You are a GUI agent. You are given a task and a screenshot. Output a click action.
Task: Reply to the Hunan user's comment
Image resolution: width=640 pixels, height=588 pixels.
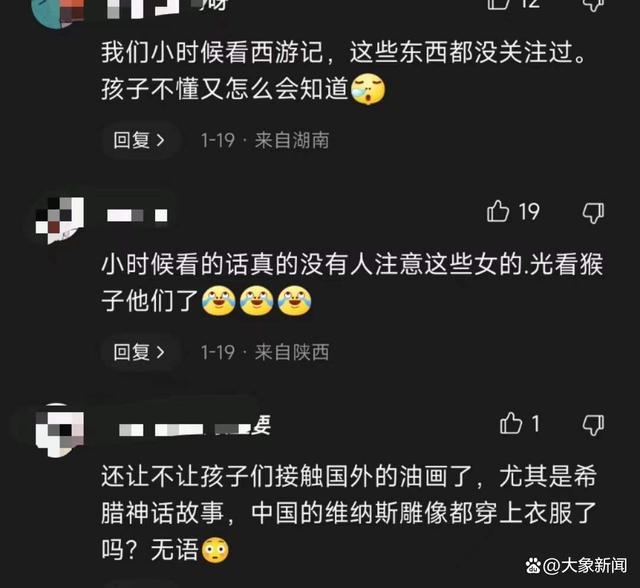click(x=140, y=140)
